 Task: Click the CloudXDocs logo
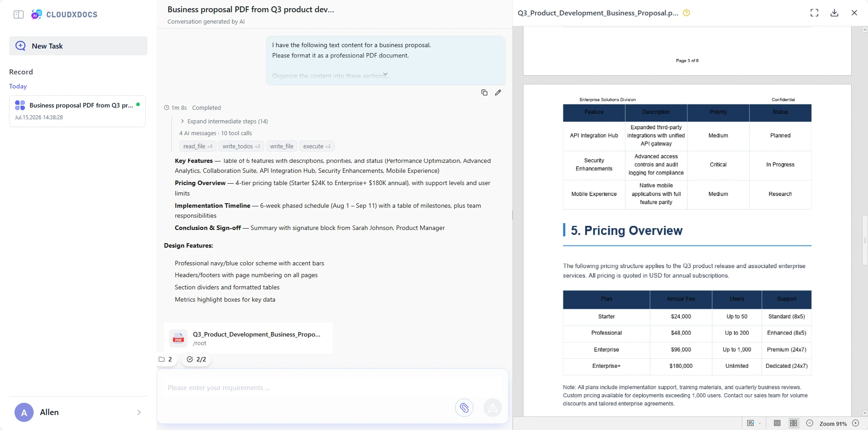click(x=64, y=15)
